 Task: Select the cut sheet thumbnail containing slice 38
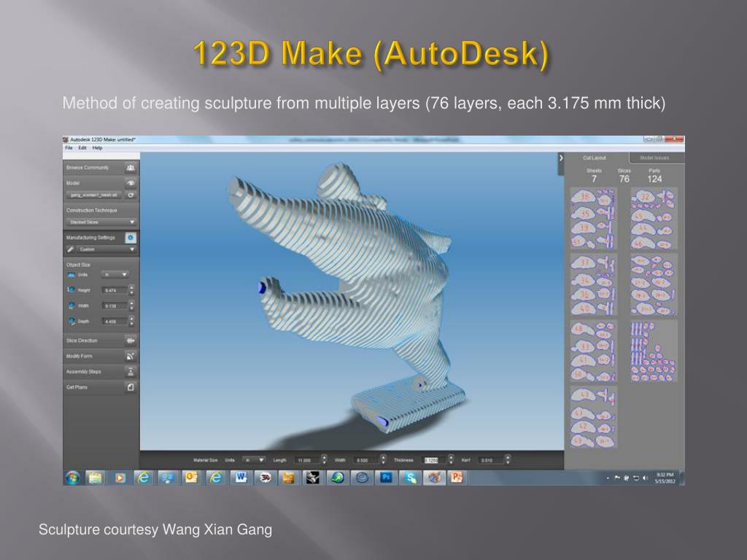[594, 219]
